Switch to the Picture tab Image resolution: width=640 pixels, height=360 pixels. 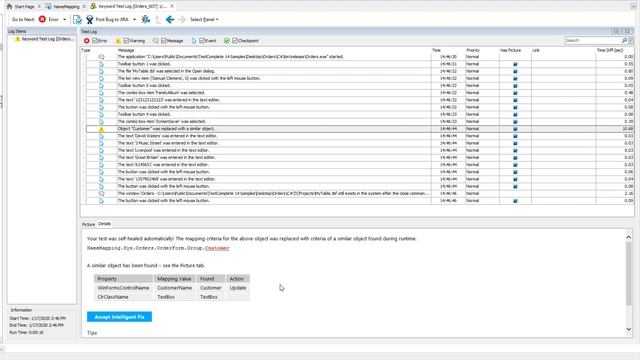pyautogui.click(x=88, y=224)
